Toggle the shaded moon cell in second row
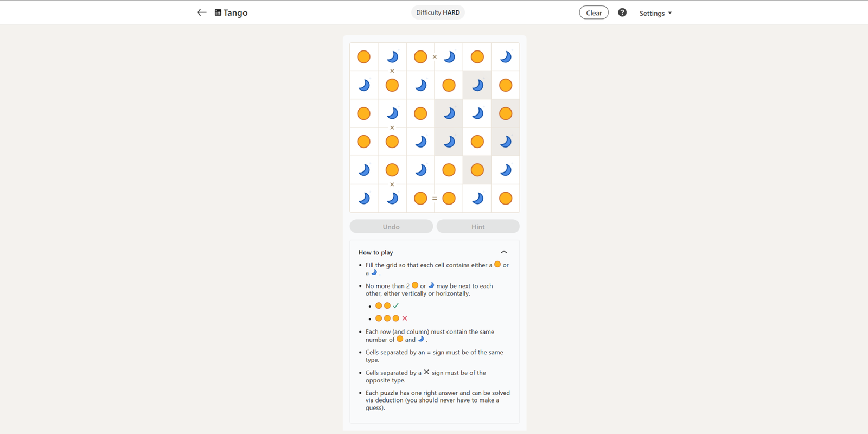The height and width of the screenshot is (434, 868). pos(477,85)
